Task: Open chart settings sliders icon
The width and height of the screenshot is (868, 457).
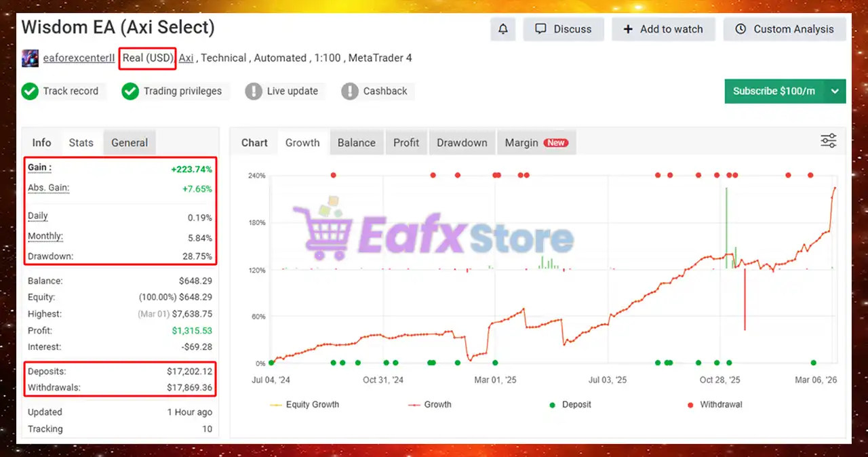Action: (828, 141)
